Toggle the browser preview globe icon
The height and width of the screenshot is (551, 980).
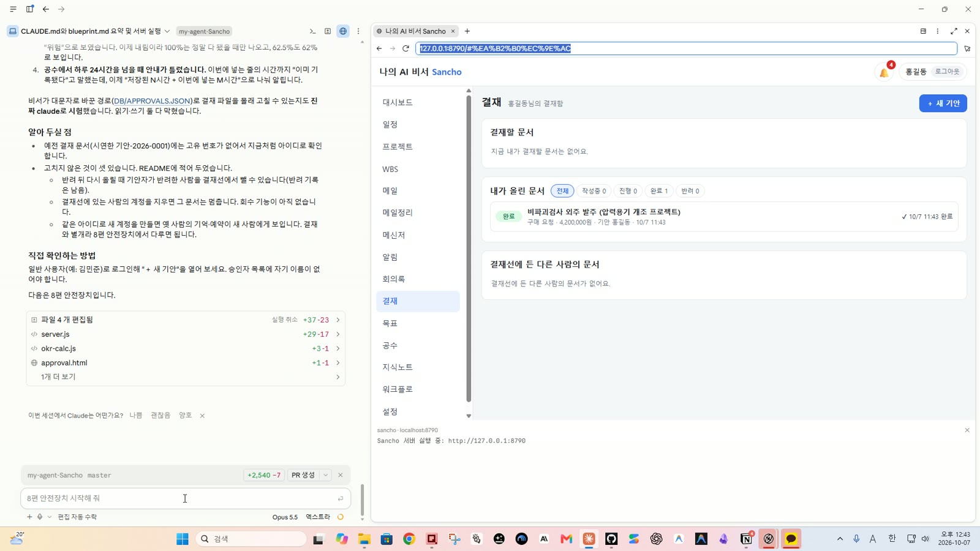click(x=343, y=31)
